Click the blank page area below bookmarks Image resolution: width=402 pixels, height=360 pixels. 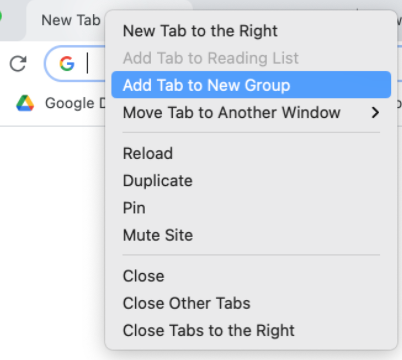click(52, 233)
